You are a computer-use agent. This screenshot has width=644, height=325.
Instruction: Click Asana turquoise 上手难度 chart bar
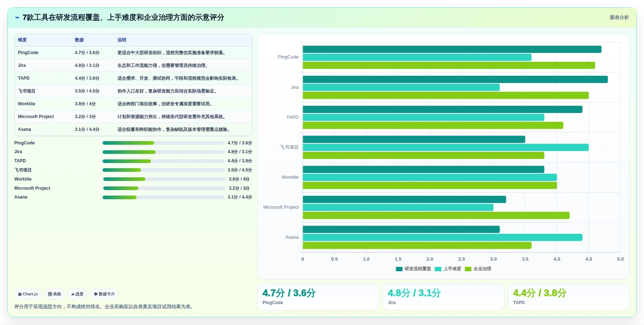click(443, 237)
